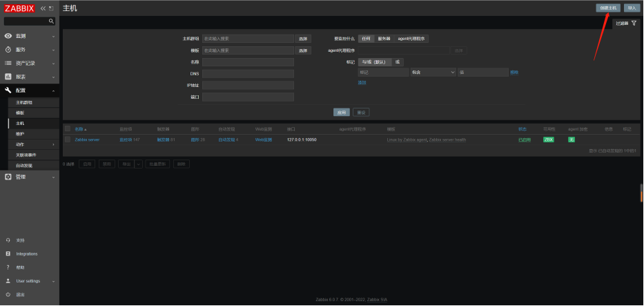Open the Zabbix server host link
Viewport: 644px width, 306px height.
point(87,140)
